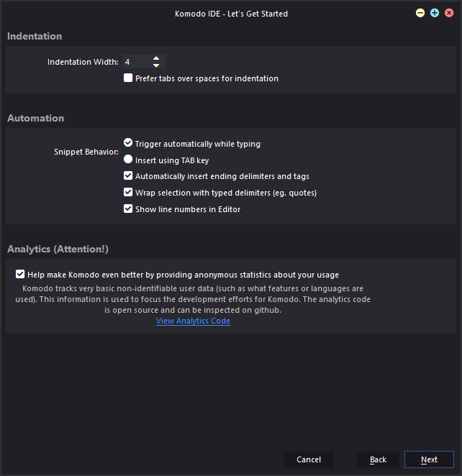Opt out of anonymous usage statistics

tap(20, 274)
